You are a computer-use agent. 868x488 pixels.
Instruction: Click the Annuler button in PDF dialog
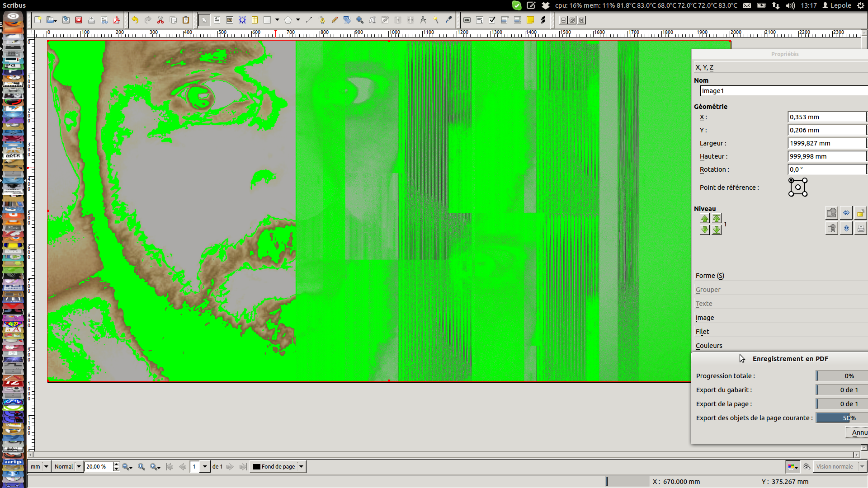[857, 432]
